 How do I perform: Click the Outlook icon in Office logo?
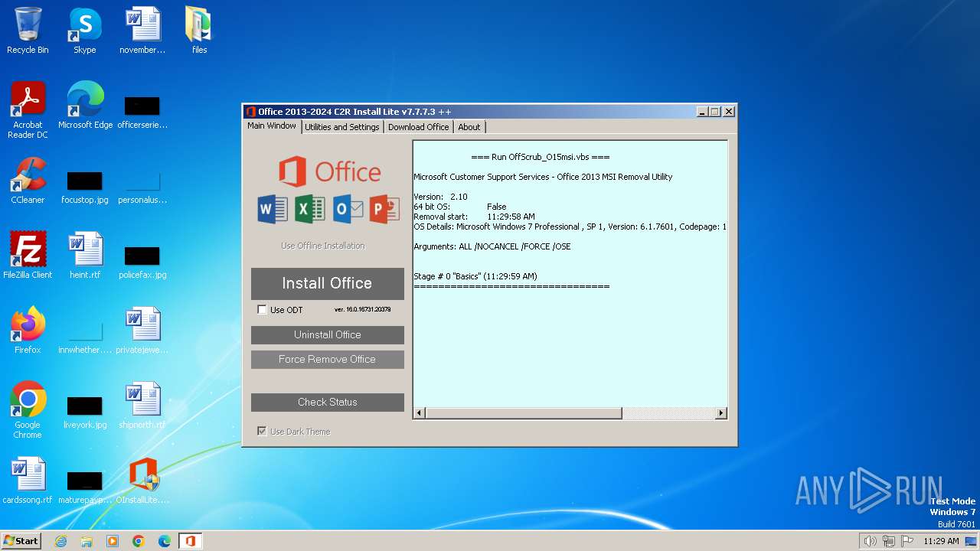tap(348, 209)
